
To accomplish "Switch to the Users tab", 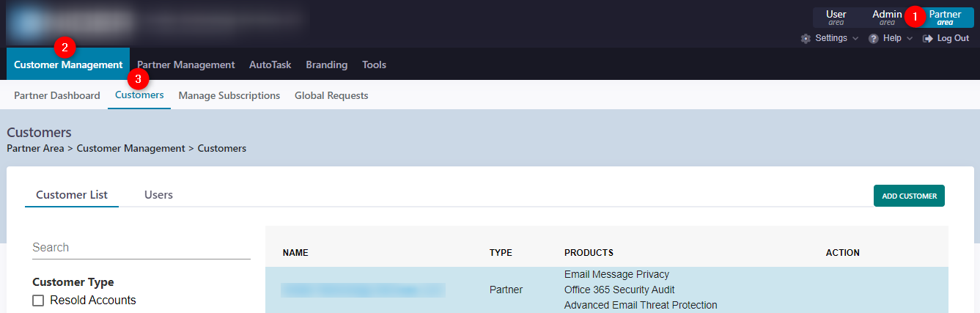I will pyautogui.click(x=158, y=195).
